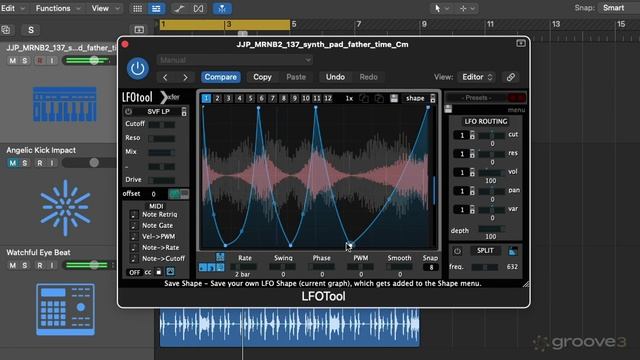Adjust the Reso slider

tap(162, 138)
